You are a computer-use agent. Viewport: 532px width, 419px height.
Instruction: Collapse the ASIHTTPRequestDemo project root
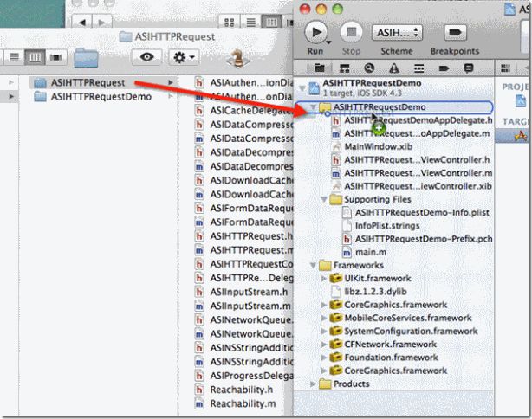tap(302, 87)
